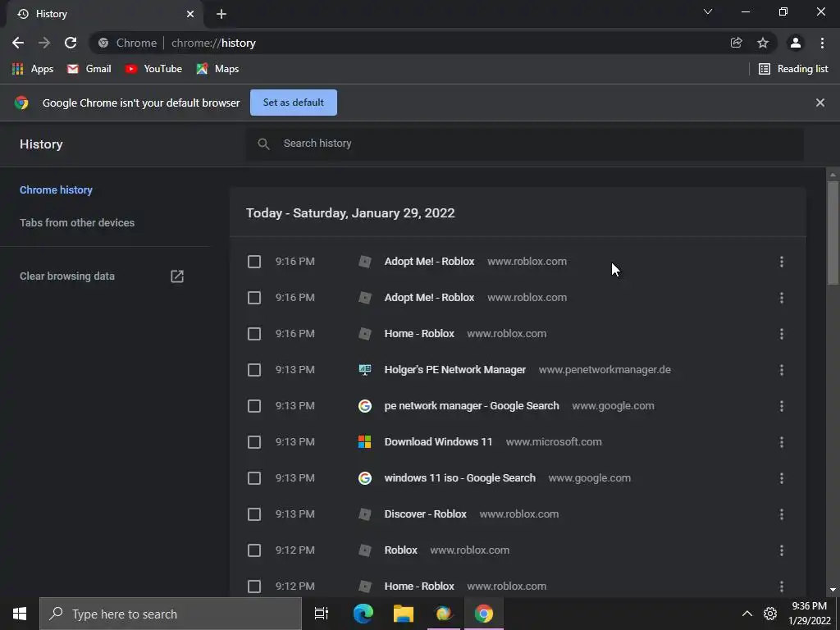This screenshot has width=840, height=630.
Task: Click the Roblox favicon beside Discover - Roblox
Action: [x=365, y=514]
